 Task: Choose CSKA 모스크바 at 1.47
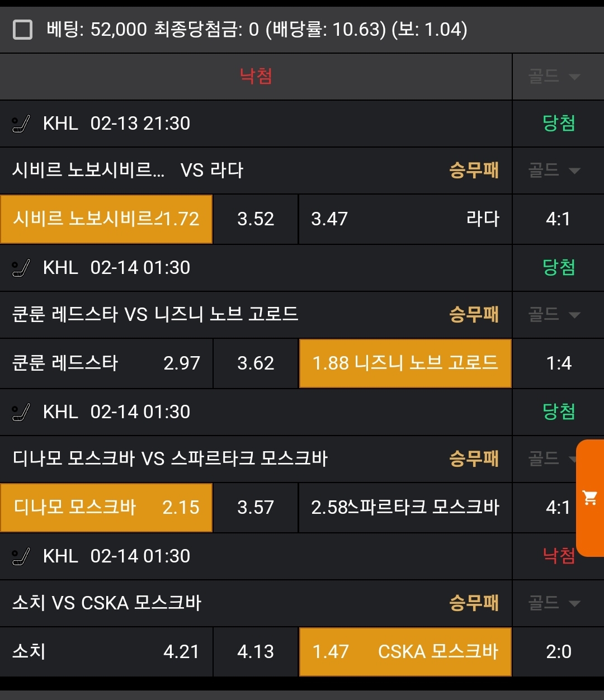pyautogui.click(x=405, y=651)
